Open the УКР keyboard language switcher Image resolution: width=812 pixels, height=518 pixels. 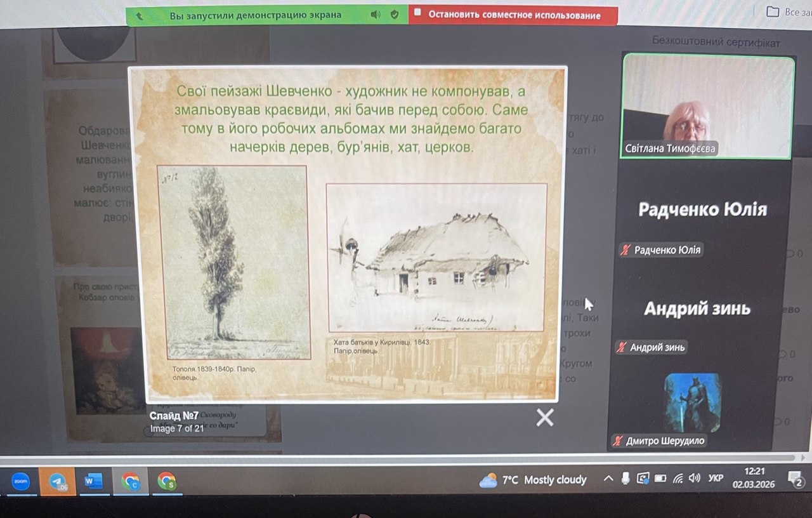pos(715,478)
